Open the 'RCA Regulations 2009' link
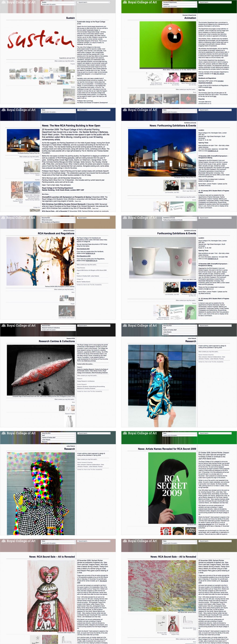The width and height of the screenshot is (237, 644). [x=83, y=256]
